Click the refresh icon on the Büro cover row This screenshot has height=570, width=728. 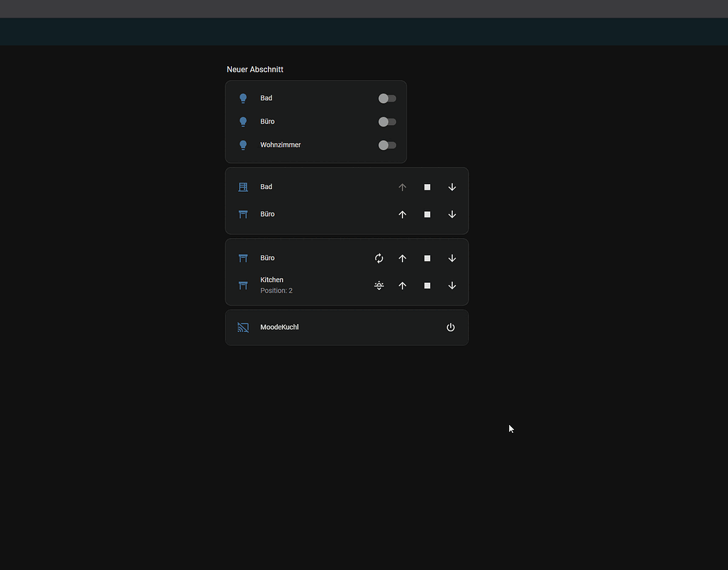click(x=379, y=258)
